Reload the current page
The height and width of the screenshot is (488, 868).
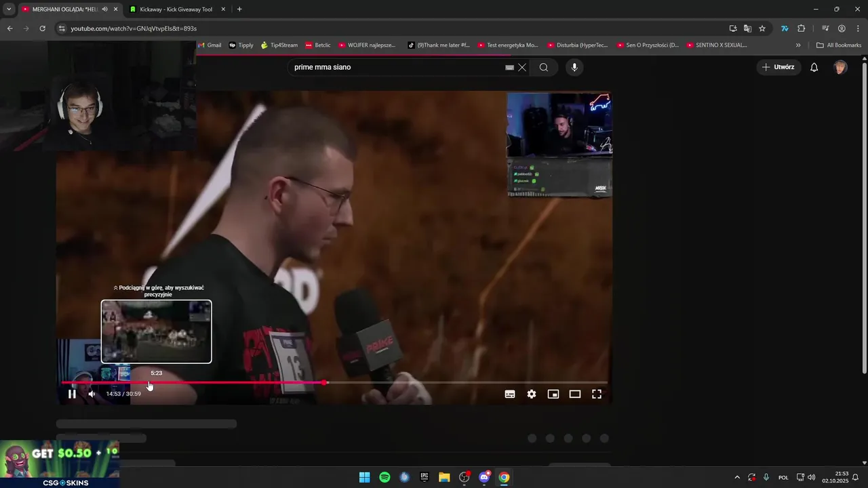(42, 28)
